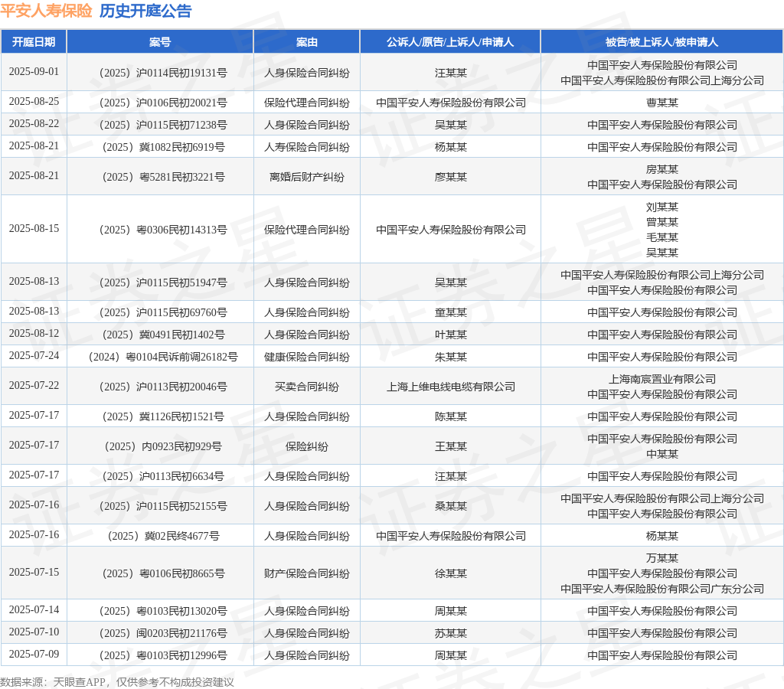Click plaintiff 徐某某
The height and width of the screenshot is (689, 784).
pos(450,574)
